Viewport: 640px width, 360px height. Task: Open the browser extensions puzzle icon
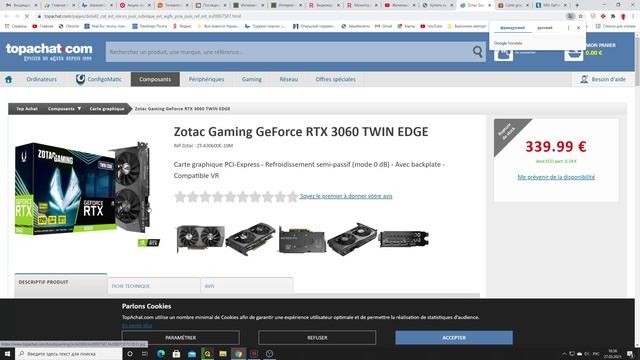613,16
